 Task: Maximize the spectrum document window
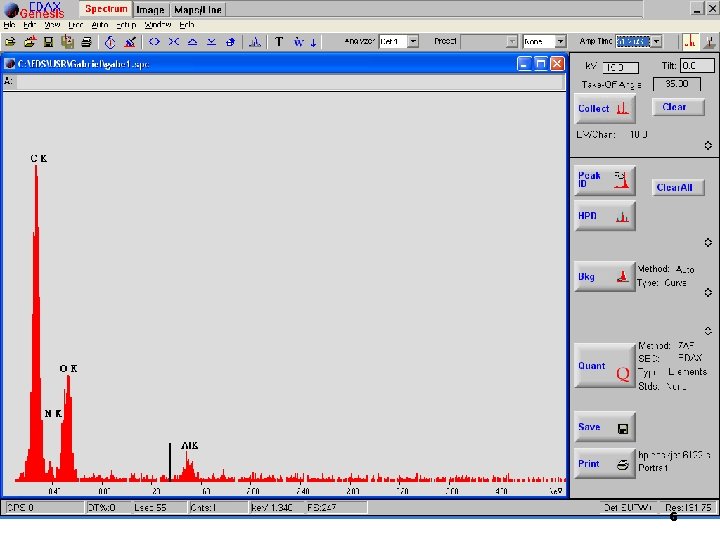pos(540,64)
